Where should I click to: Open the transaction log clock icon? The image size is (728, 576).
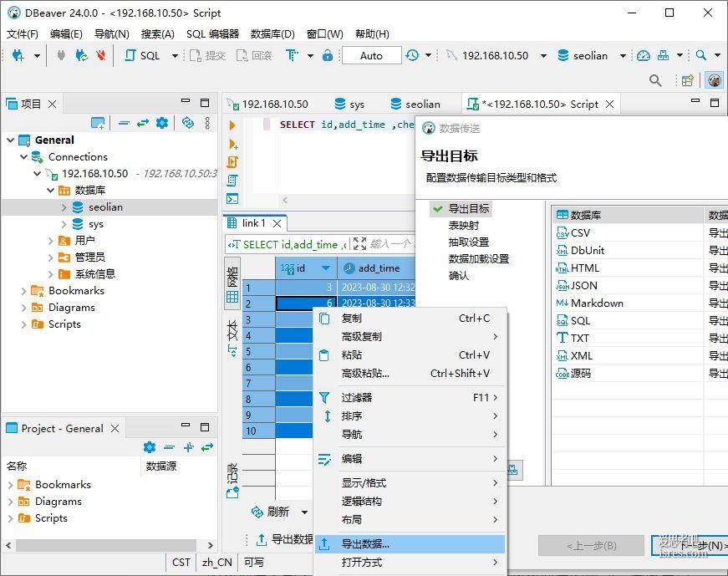(x=412, y=56)
